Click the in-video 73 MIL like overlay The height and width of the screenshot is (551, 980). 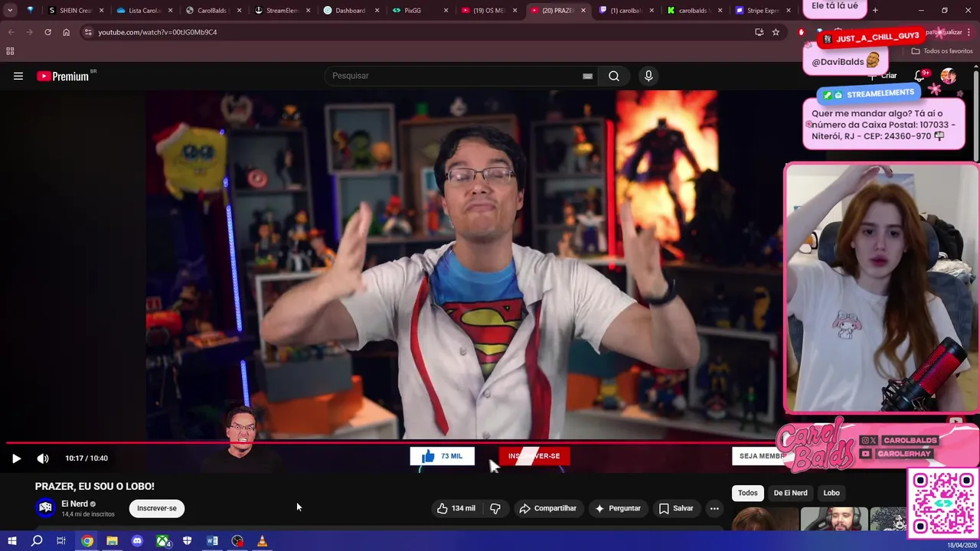point(443,456)
